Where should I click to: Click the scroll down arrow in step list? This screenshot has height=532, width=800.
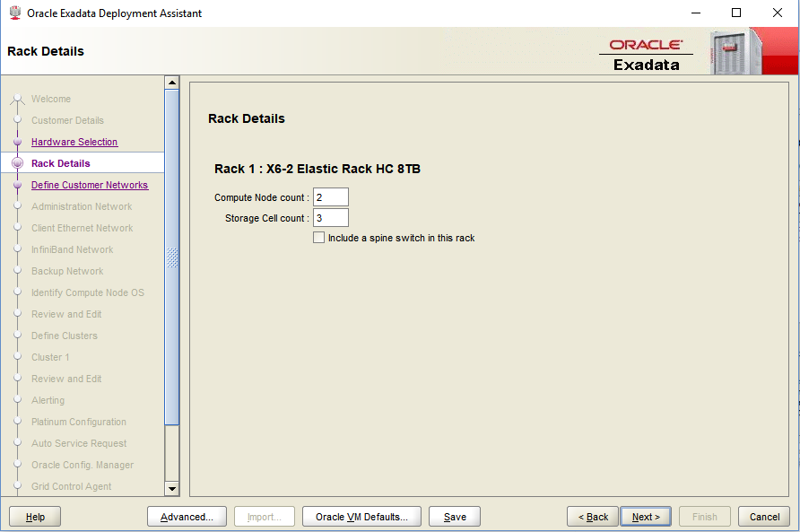coord(172,488)
